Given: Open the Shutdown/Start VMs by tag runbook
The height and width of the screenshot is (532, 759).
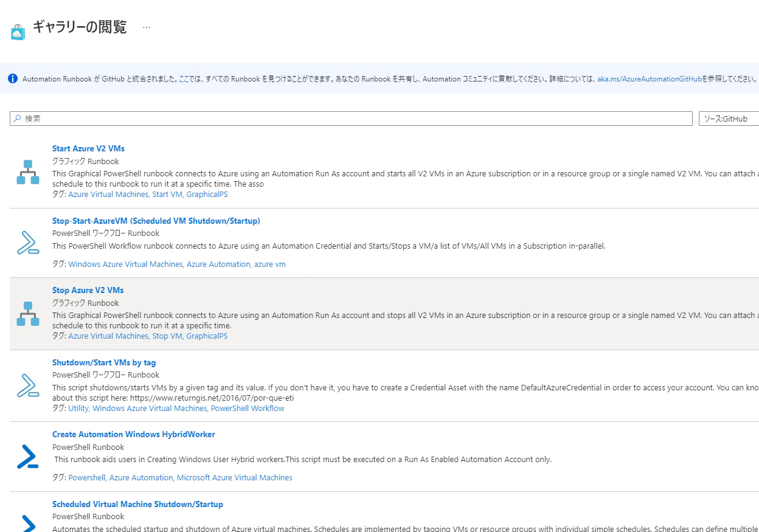Looking at the screenshot, I should (104, 362).
